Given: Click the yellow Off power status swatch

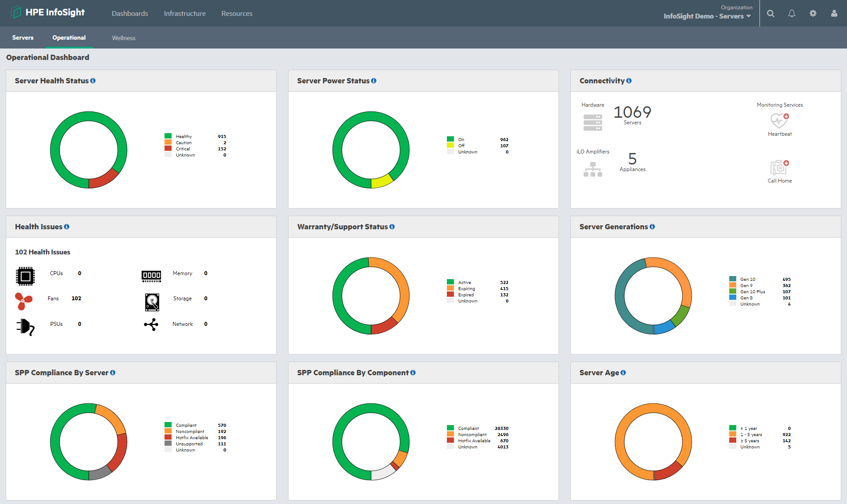Looking at the screenshot, I should click(x=450, y=146).
